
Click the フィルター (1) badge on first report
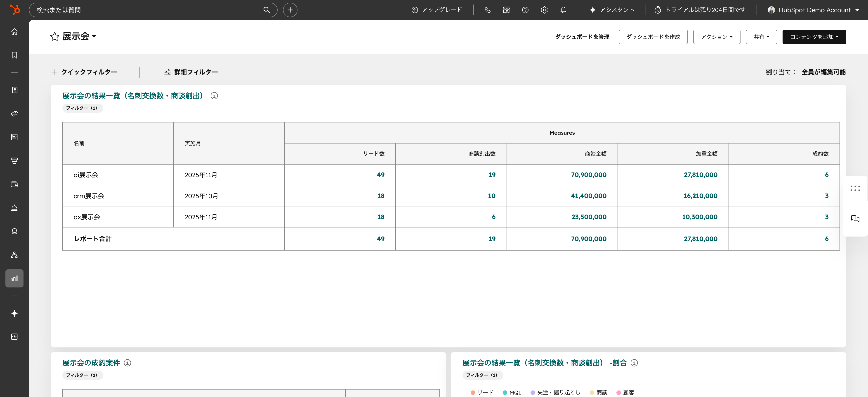click(82, 108)
